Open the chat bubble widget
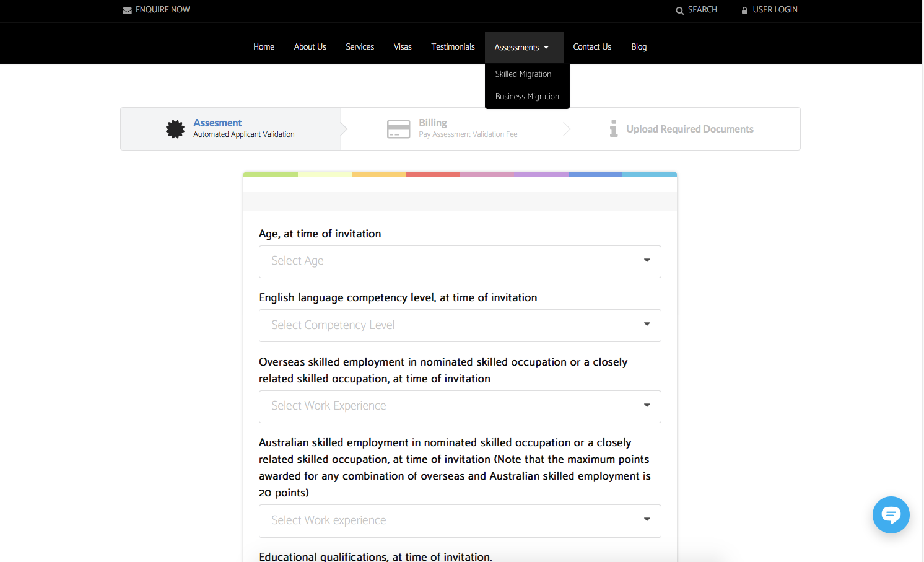Screen dimensions: 924x562 (x=891, y=514)
